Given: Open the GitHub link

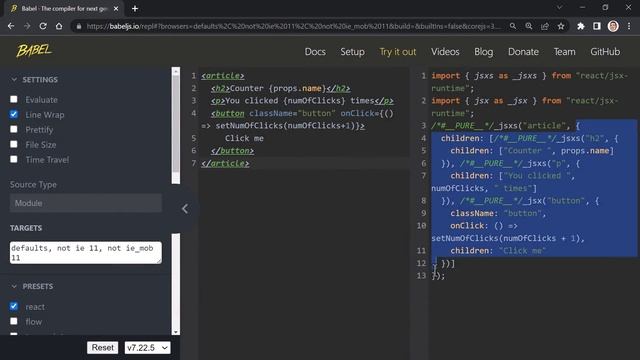Looking at the screenshot, I should (x=605, y=52).
